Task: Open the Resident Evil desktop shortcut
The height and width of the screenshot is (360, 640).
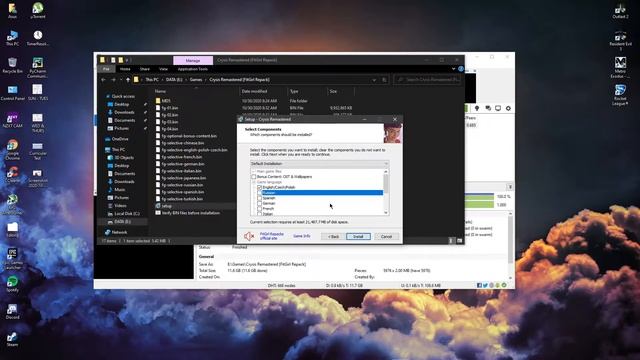Action: [620, 40]
